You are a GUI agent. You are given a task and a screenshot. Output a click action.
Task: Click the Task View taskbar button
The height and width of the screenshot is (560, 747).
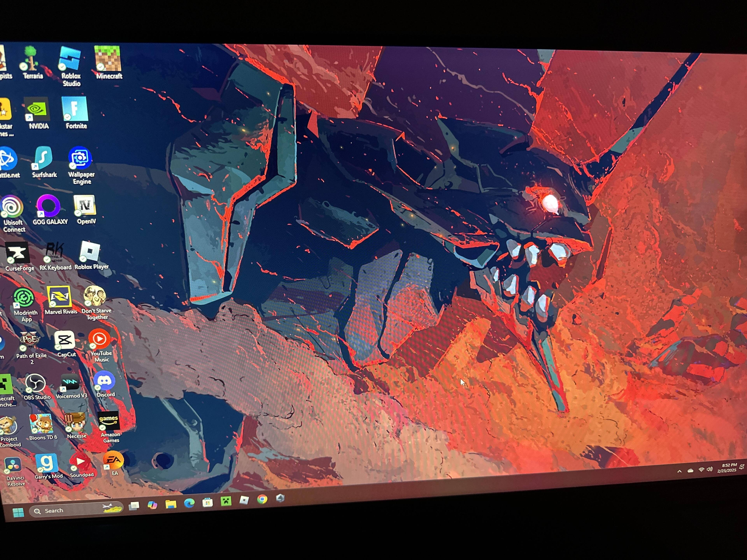click(x=134, y=506)
